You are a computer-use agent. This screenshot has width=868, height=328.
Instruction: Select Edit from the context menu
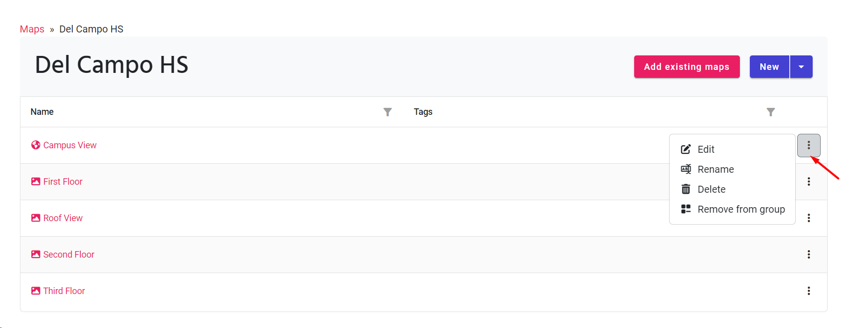pyautogui.click(x=705, y=149)
